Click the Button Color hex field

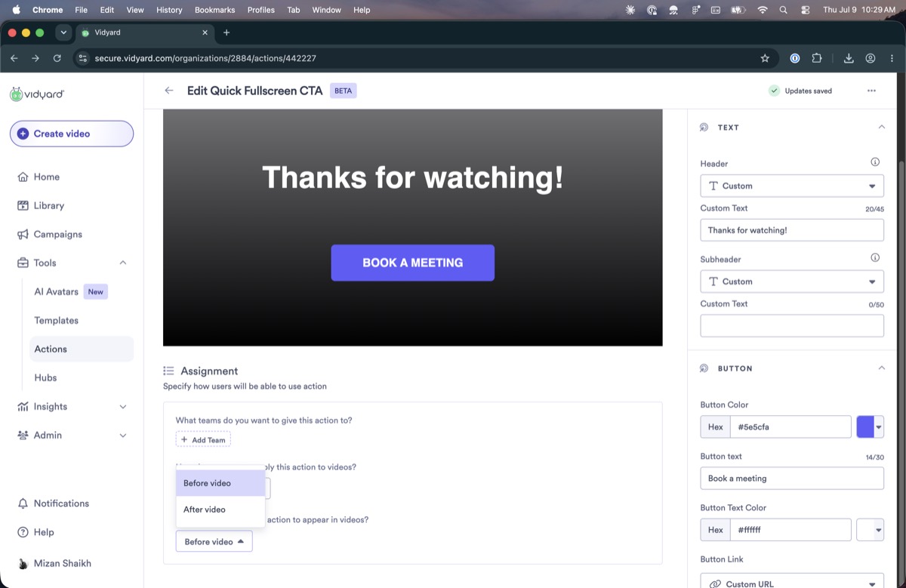tap(790, 426)
